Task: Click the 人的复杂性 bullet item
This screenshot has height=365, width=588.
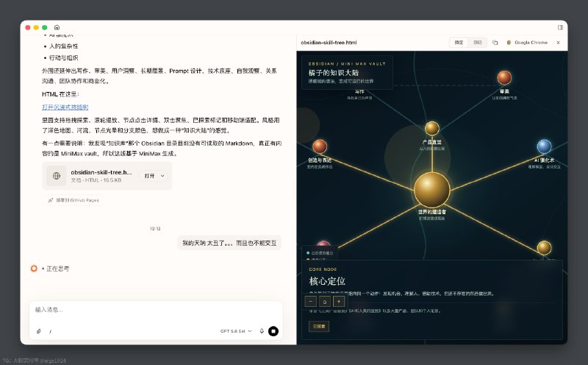Action: tap(64, 46)
